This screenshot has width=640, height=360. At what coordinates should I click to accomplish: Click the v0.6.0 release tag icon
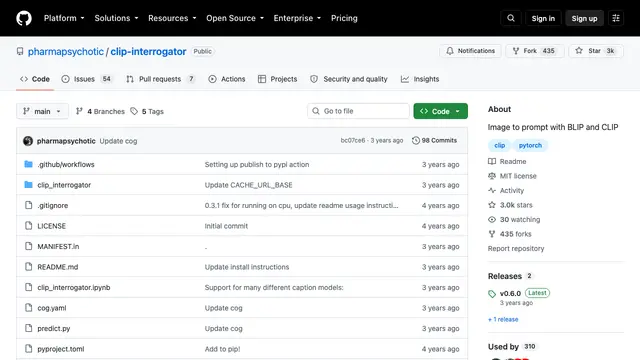pyautogui.click(x=492, y=293)
